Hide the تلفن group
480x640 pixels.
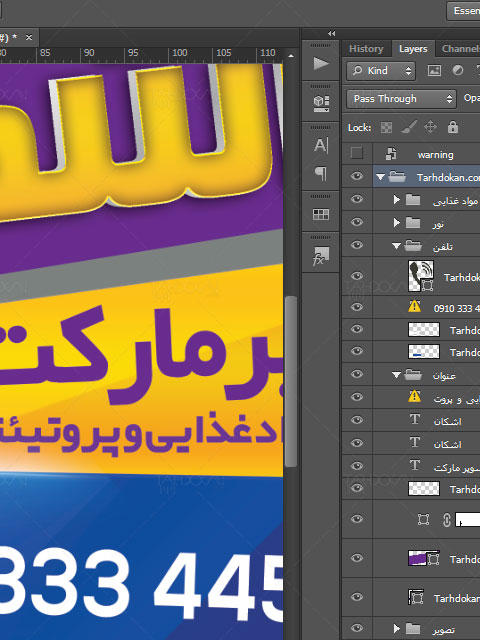pos(357,244)
